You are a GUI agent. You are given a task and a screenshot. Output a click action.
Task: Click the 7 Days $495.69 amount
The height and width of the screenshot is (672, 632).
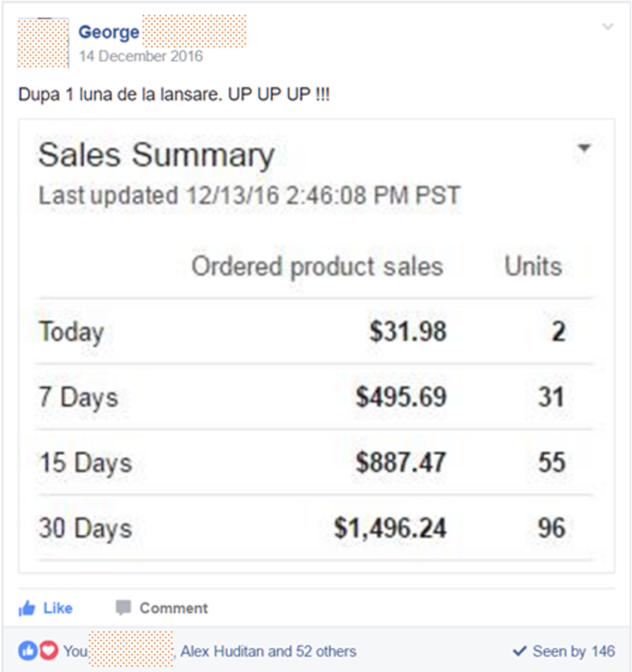402,397
